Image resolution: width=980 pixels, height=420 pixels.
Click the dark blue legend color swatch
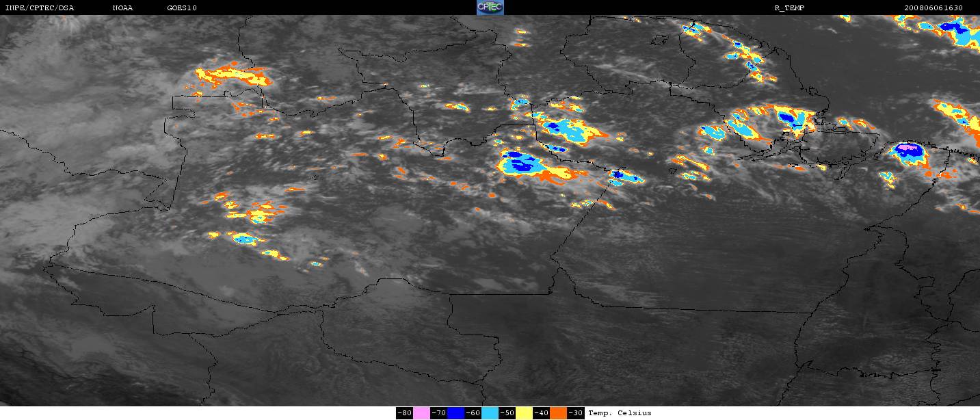[x=455, y=413]
